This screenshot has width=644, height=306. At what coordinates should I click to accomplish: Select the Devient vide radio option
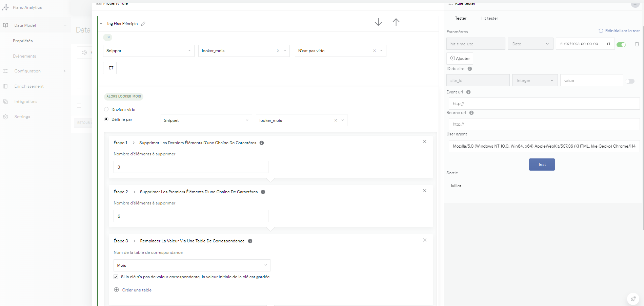pos(106,109)
